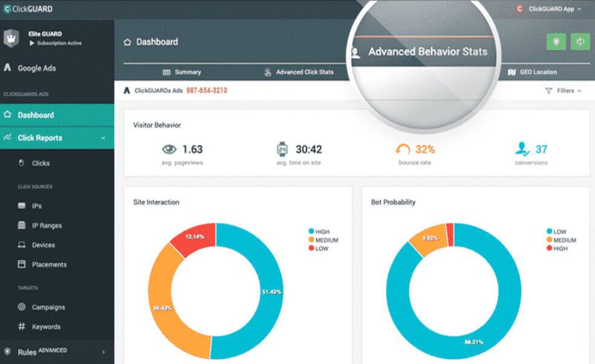595x364 pixels.
Task: Click the Keywords hash icon
Action: coord(22,326)
